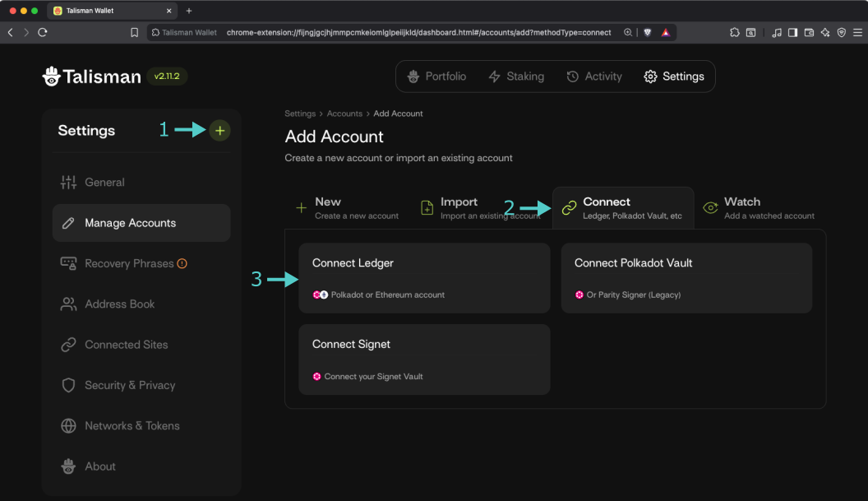Open Manage Accounts in sidebar
Image resolution: width=868 pixels, height=501 pixels.
coord(141,223)
